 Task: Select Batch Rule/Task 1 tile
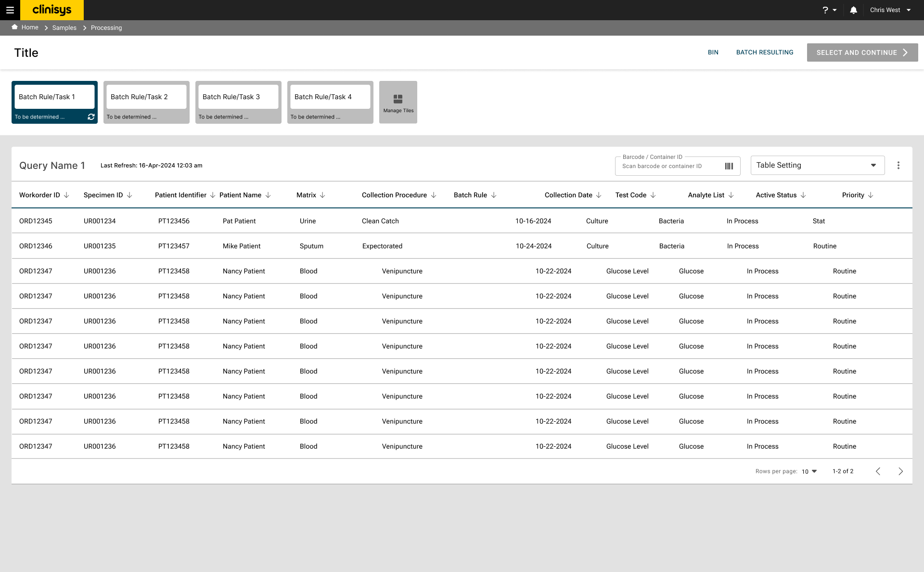[x=54, y=102]
